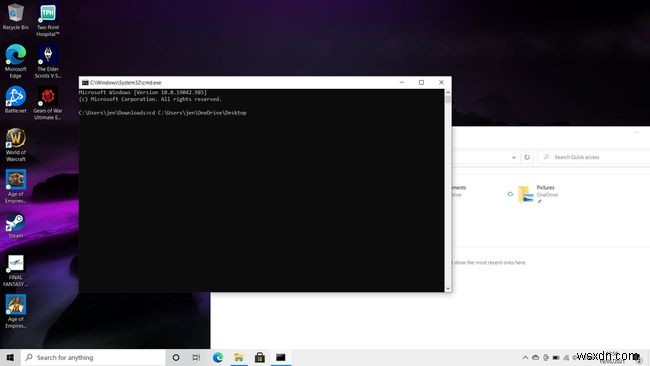Click Search Quick access field
Viewport: 650px width, 366px height.
pyautogui.click(x=594, y=157)
